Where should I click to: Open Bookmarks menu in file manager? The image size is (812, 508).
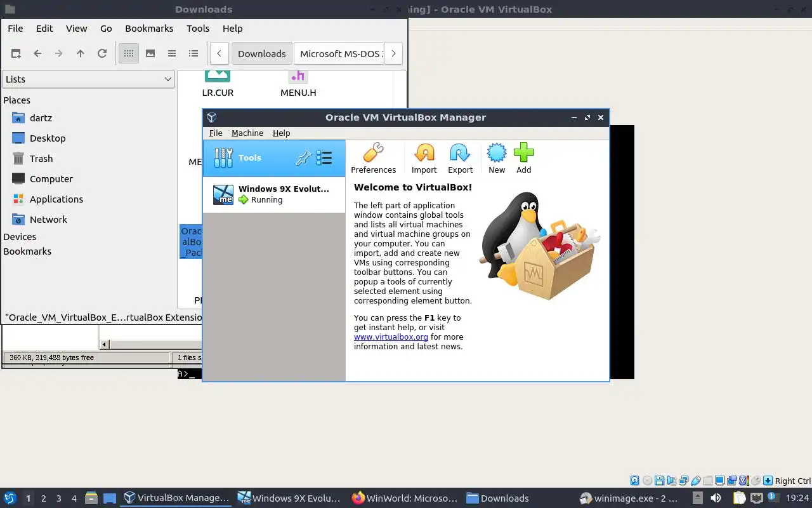[x=149, y=29]
